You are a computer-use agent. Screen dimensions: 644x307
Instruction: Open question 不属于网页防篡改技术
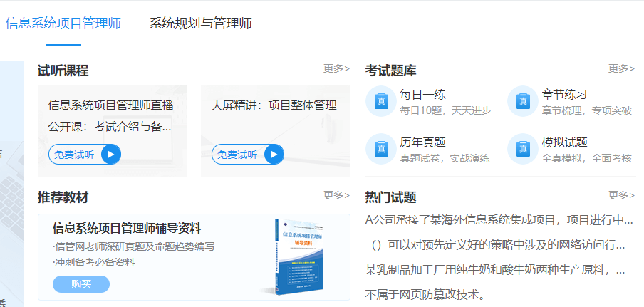click(425, 294)
